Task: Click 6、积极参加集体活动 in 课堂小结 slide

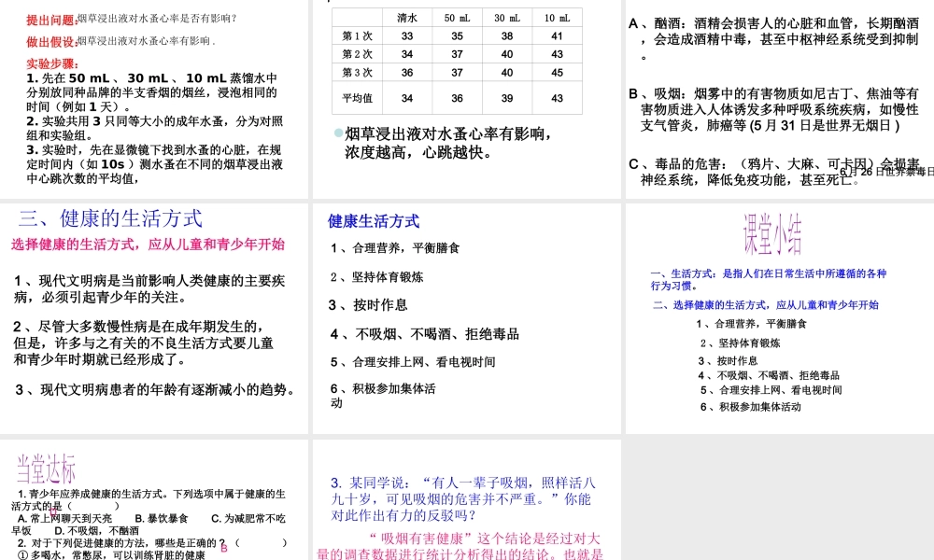Action: tap(751, 407)
